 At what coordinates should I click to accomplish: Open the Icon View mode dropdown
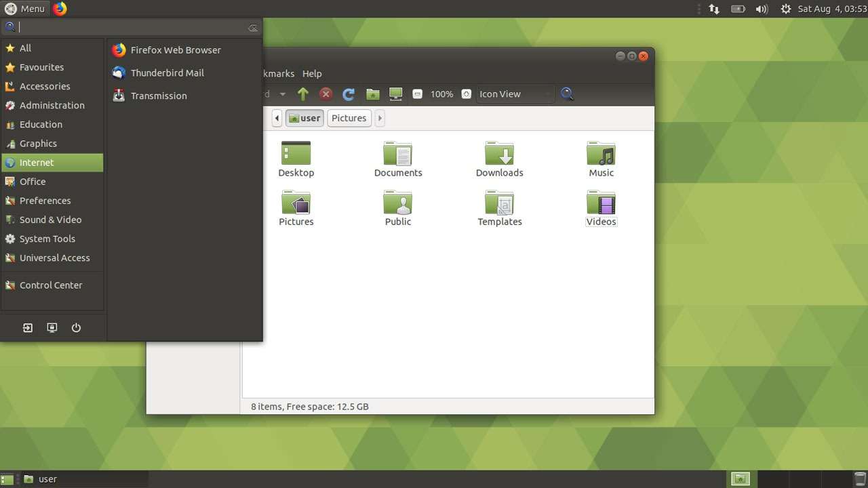pyautogui.click(x=514, y=94)
